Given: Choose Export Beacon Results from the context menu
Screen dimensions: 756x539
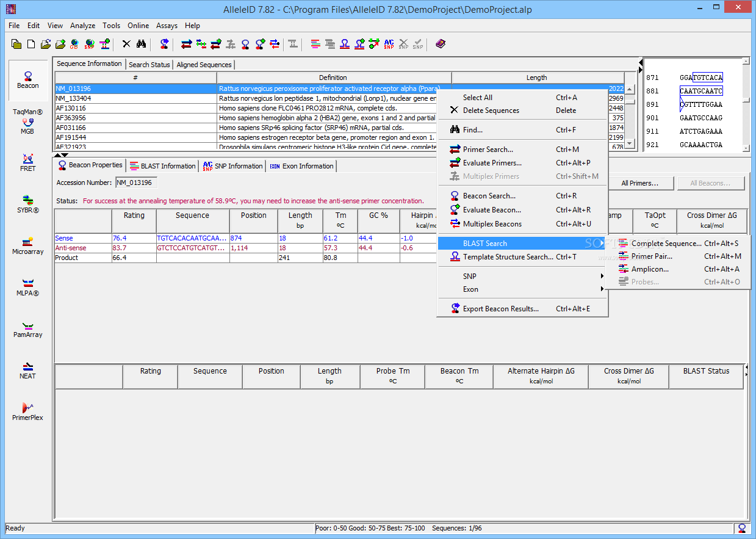Looking at the screenshot, I should (x=522, y=309).
